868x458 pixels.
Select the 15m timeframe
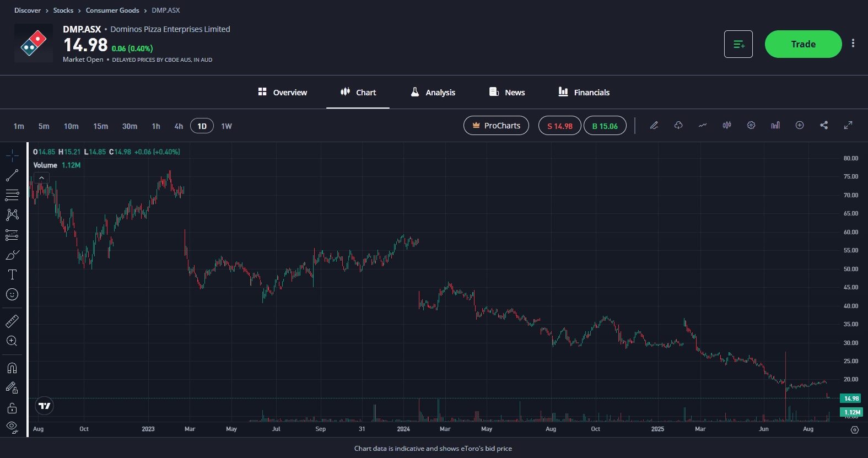101,126
